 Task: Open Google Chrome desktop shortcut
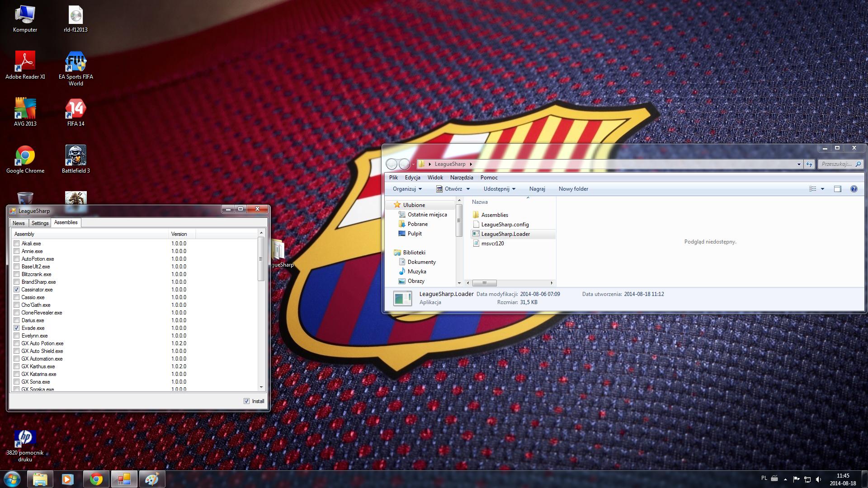[25, 160]
